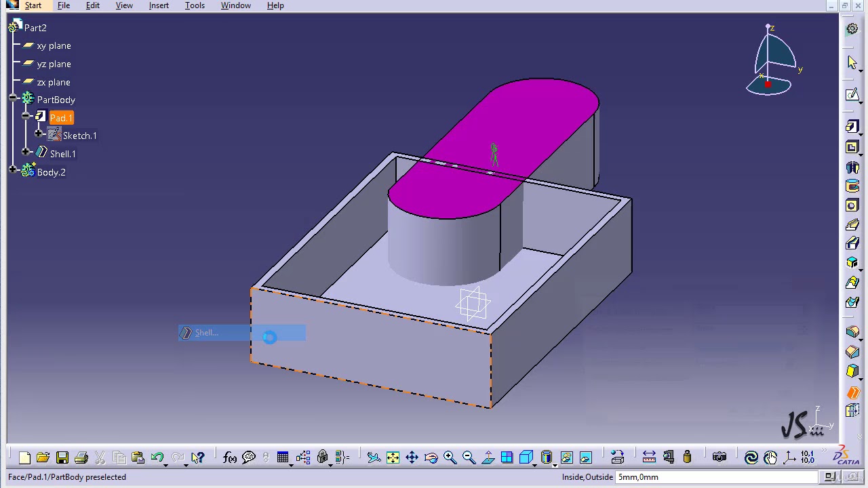
Task: Select Sketch.1 in specification tree
Action: pyautogui.click(x=79, y=136)
